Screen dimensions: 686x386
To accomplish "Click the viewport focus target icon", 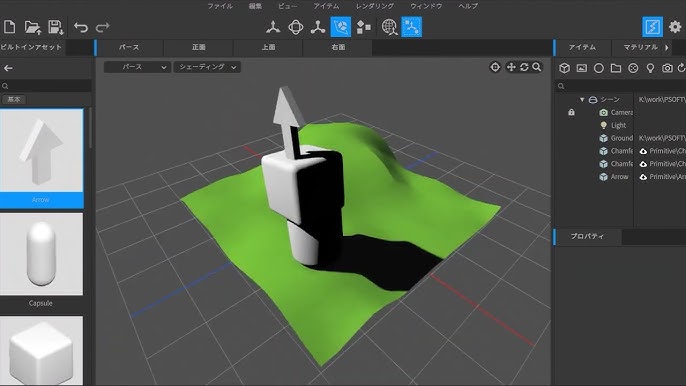I will [495, 67].
